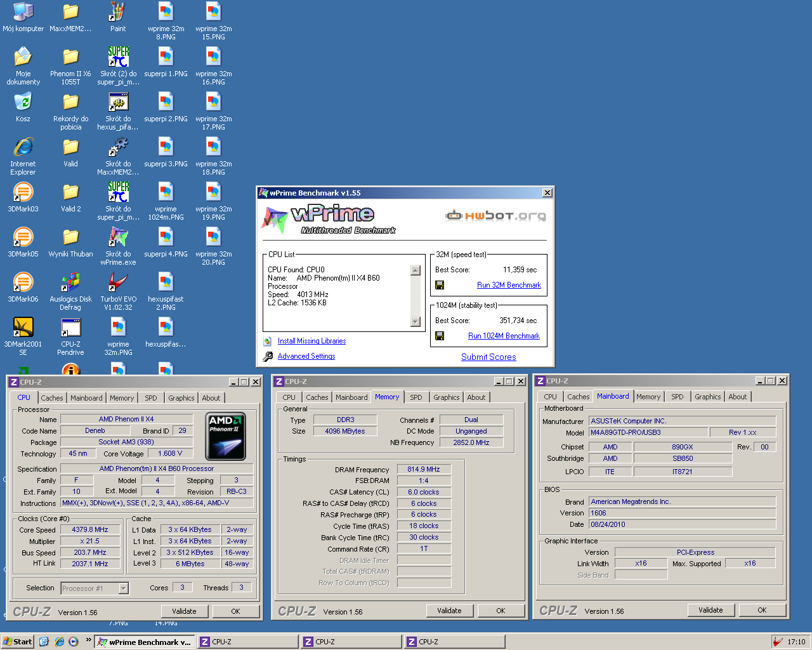812x650 pixels.
Task: Launch Paint shortcut on desktop
Action: [x=118, y=11]
